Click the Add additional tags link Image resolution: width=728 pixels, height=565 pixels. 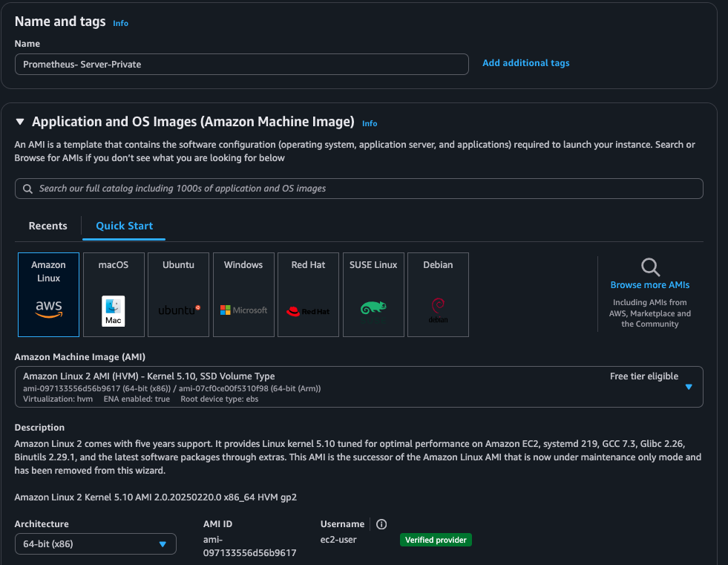coord(525,62)
